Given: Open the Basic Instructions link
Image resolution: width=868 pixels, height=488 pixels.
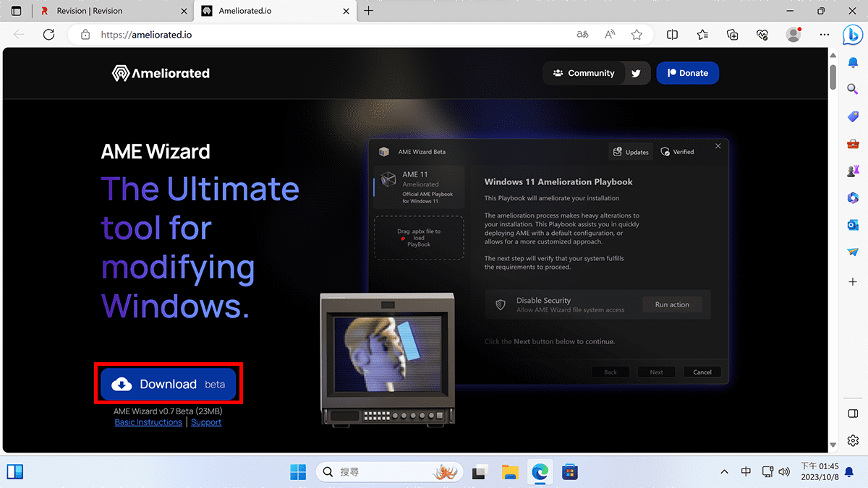Looking at the screenshot, I should point(148,422).
